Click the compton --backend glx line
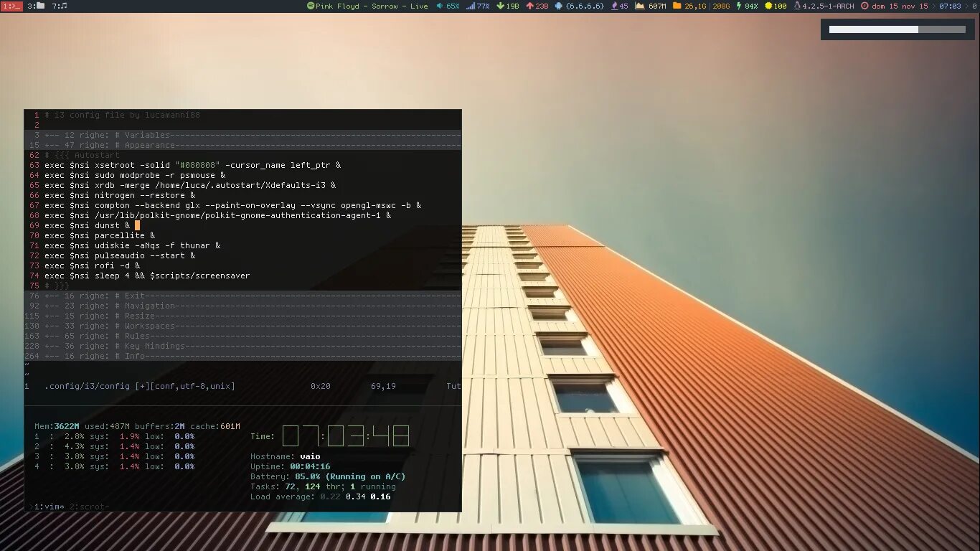The image size is (980, 551). pyautogui.click(x=233, y=205)
